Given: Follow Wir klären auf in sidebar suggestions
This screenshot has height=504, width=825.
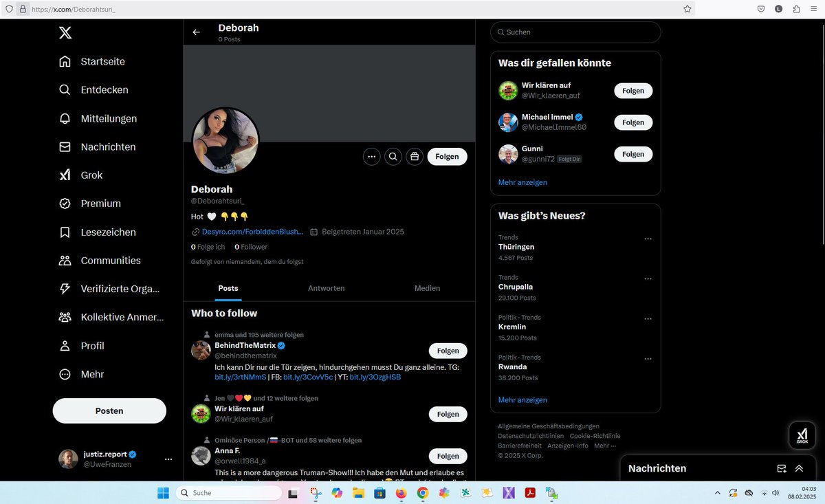Looking at the screenshot, I should [x=633, y=91].
